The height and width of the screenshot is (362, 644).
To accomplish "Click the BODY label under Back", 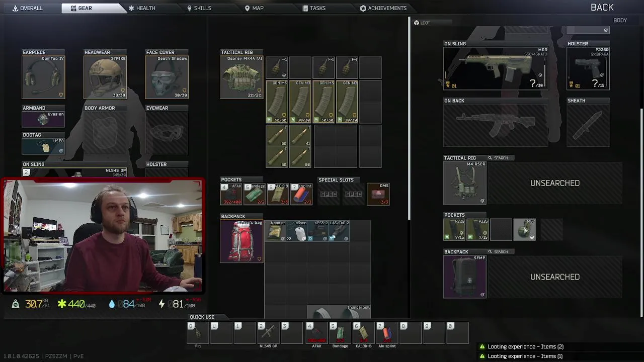I will 620,21.
